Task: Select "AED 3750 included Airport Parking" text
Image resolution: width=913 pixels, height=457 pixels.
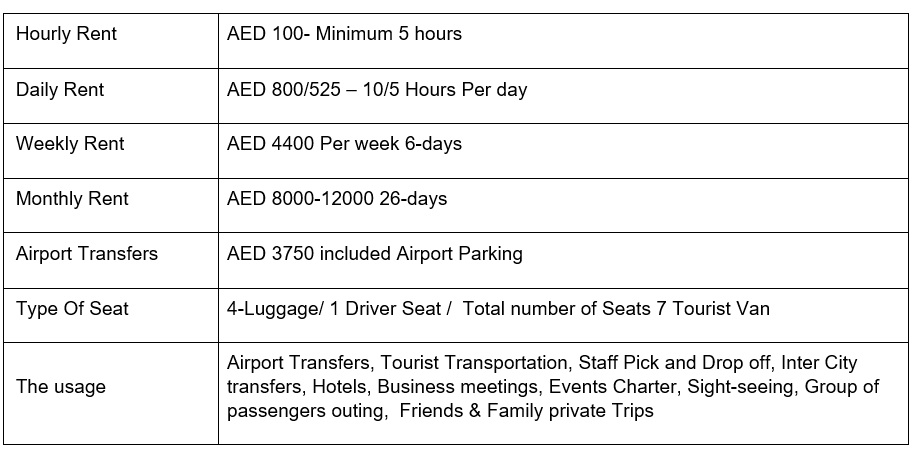Action: pyautogui.click(x=375, y=254)
